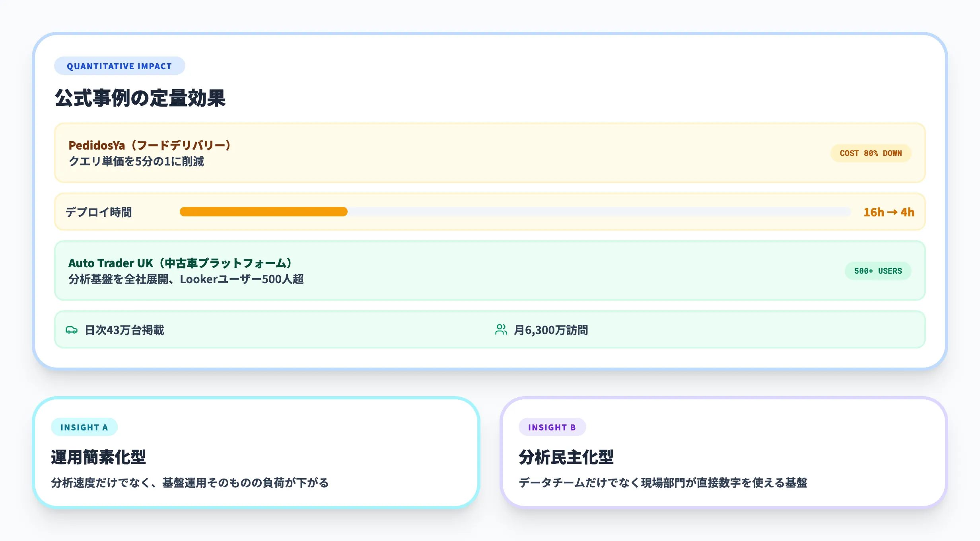Select the COST 80% DOWN badge

click(x=871, y=153)
